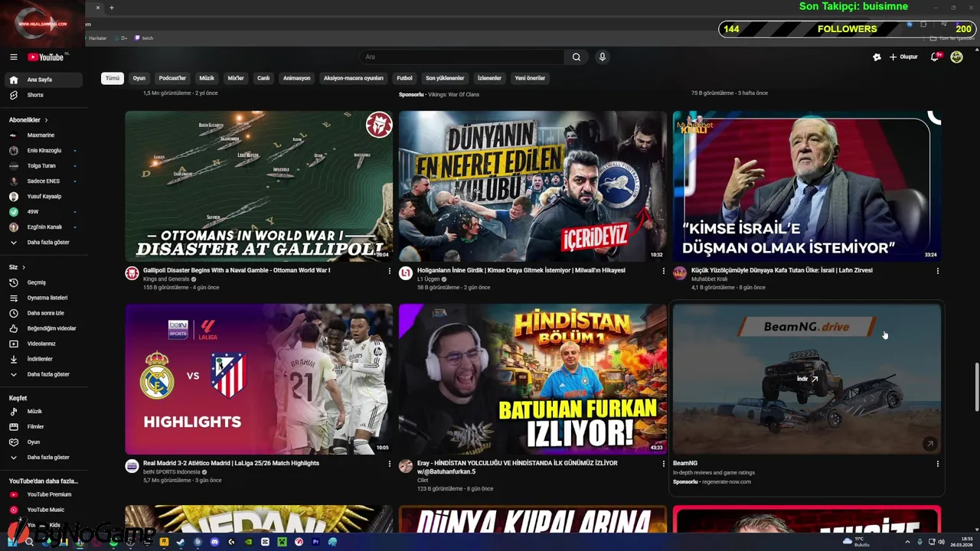Select the Yeni öneriler chip

pyautogui.click(x=530, y=78)
